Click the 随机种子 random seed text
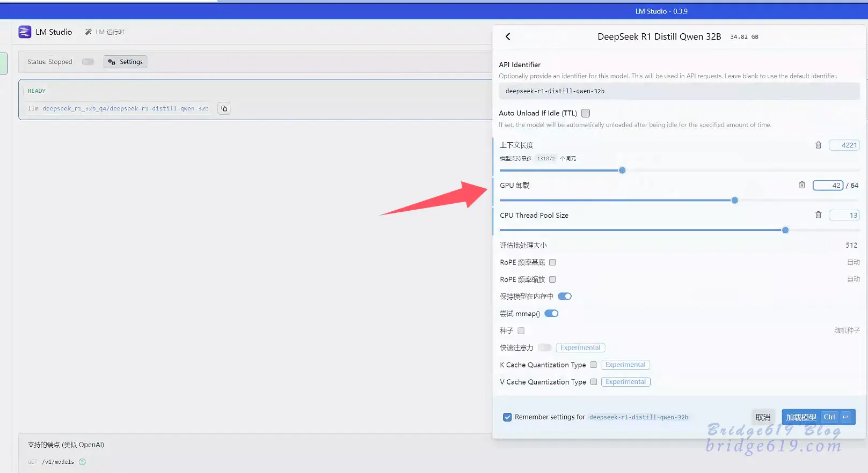Viewport: 868px width, 473px height. [x=847, y=330]
